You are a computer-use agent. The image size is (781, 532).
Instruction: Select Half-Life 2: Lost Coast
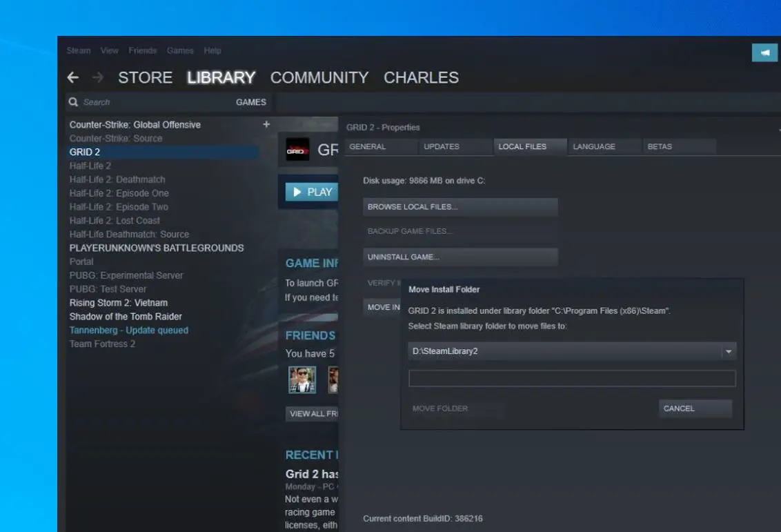(115, 221)
